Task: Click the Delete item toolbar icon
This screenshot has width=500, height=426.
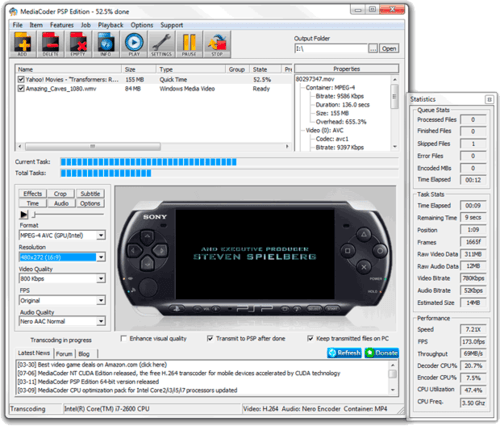Action: [x=50, y=44]
